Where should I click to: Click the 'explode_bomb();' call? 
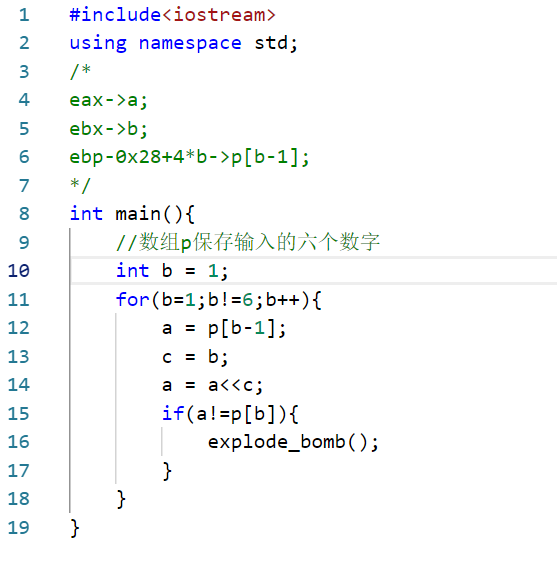point(293,443)
